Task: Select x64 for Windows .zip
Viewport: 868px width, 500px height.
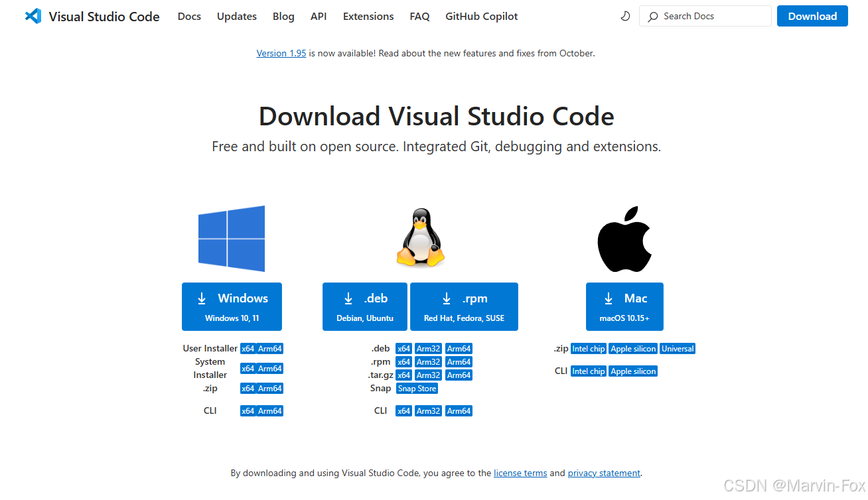Action: click(x=248, y=389)
